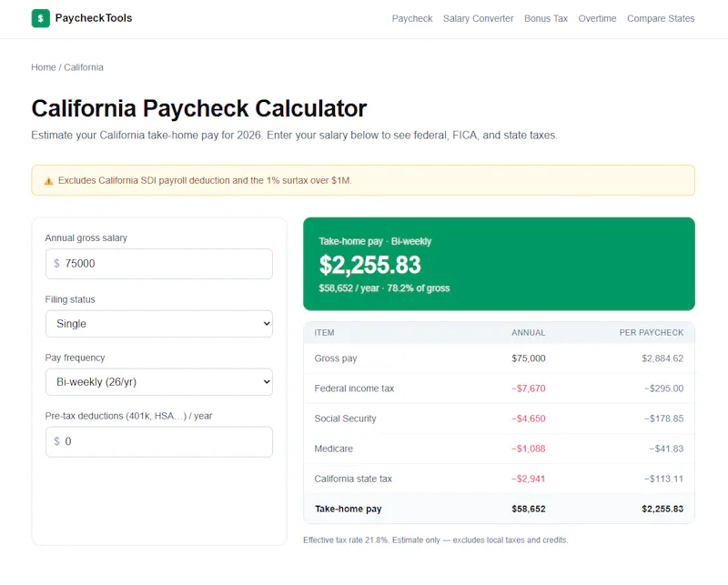Screen dimensions: 728x585
Task: Click the Take-home pay row label
Action: pos(349,509)
